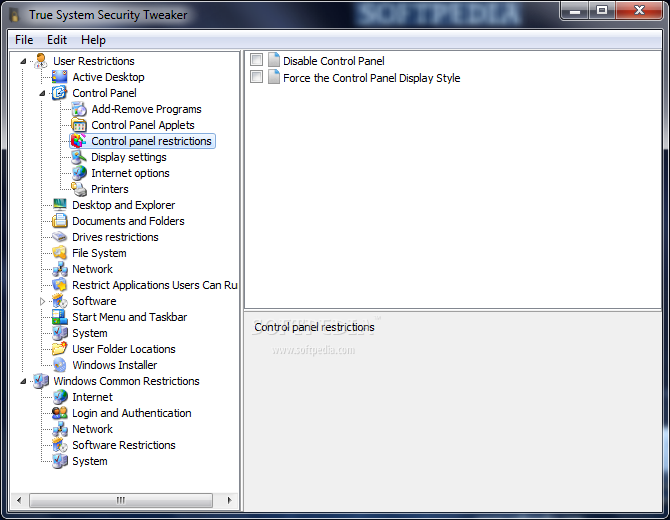
Task: Minimize the True System Security Tweaker window
Action: click(575, 10)
